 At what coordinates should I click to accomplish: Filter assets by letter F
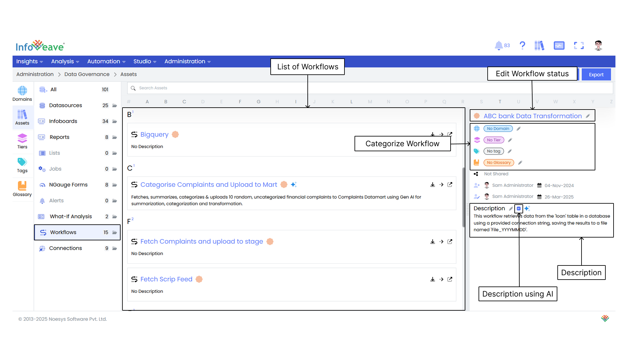[x=240, y=102]
